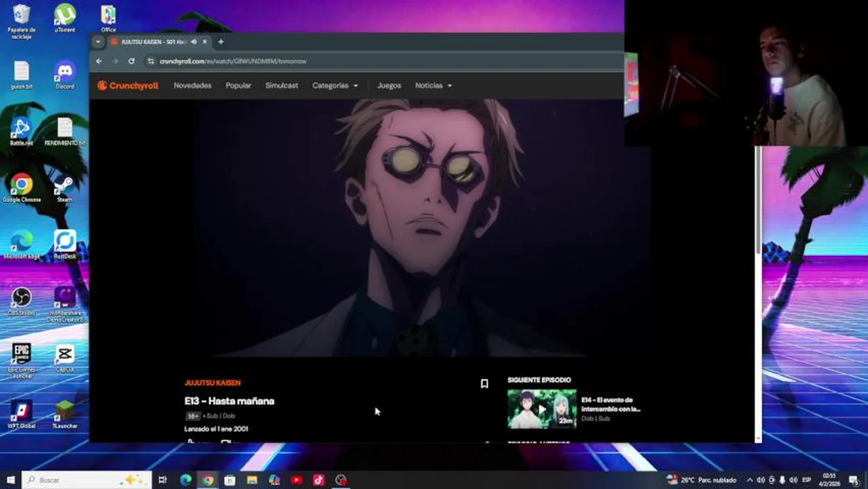Screen dimensions: 868x489
Task: Open Microsoft Edge from taskbar
Action: (x=185, y=480)
